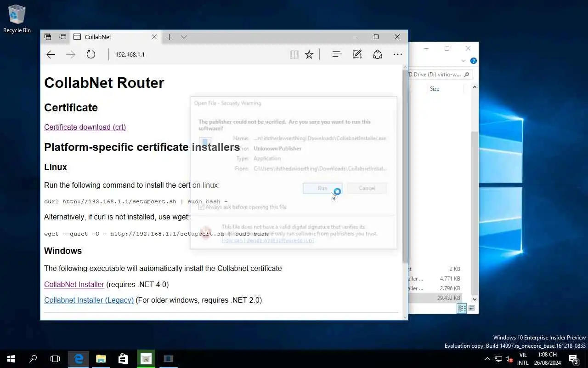Open Task View on taskbar
Viewport: 588px width, 368px height.
tap(55, 359)
